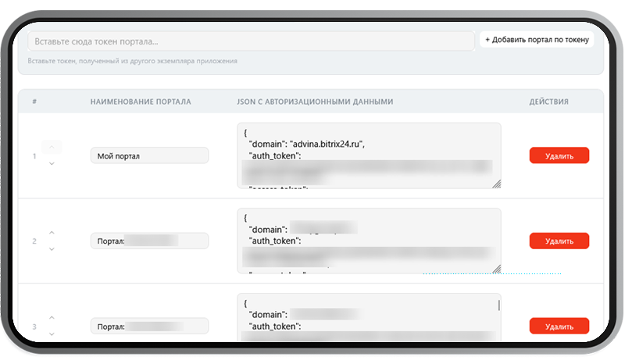Click the down arrow in row 3
Image resolution: width=625 pixels, height=364 pixels.
click(52, 334)
